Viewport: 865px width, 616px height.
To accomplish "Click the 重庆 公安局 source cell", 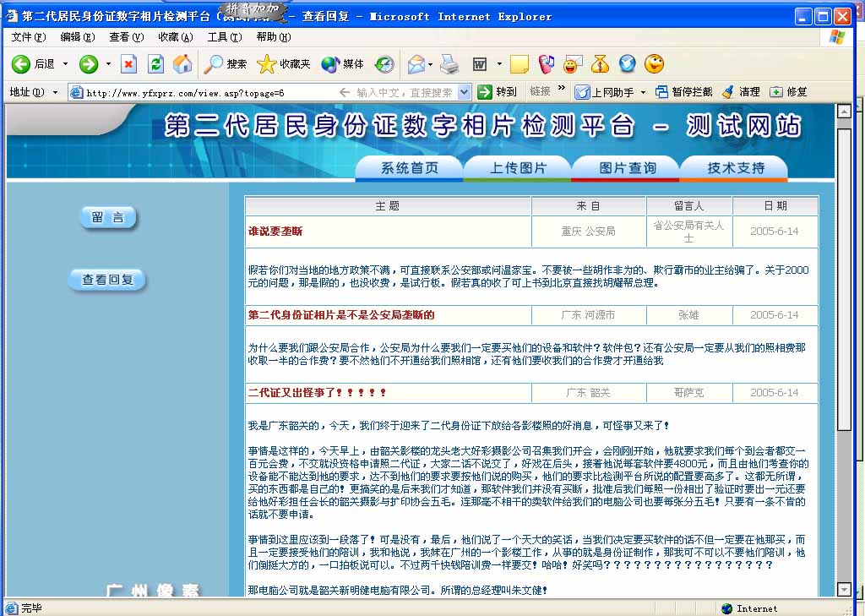I will (589, 232).
